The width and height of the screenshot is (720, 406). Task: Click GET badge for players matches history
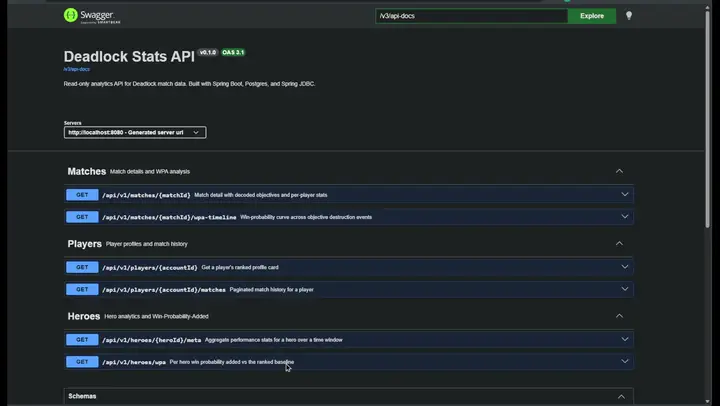(x=82, y=289)
